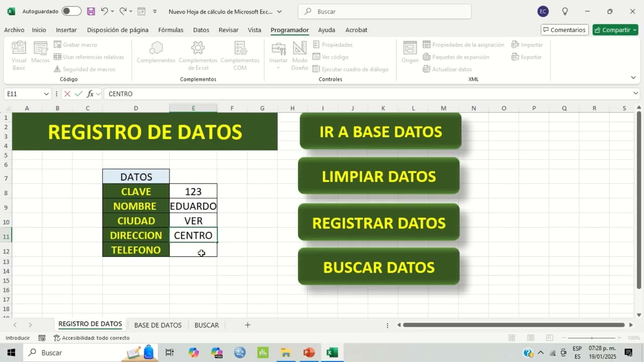This screenshot has width=644, height=362.
Task: Click Ejecutar cuadro de diálogo
Action: pyautogui.click(x=351, y=69)
